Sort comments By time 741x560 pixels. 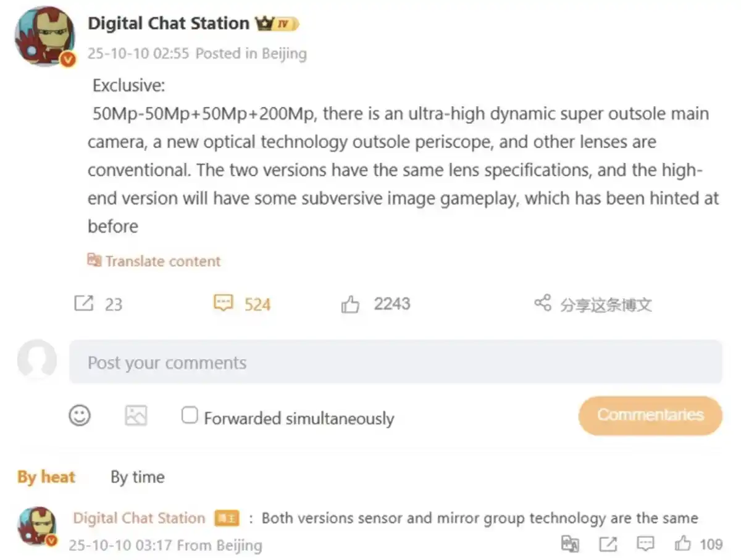[138, 477]
